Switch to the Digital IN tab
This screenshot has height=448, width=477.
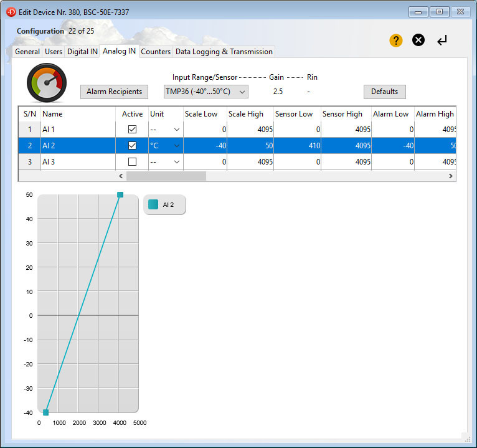pyautogui.click(x=82, y=52)
